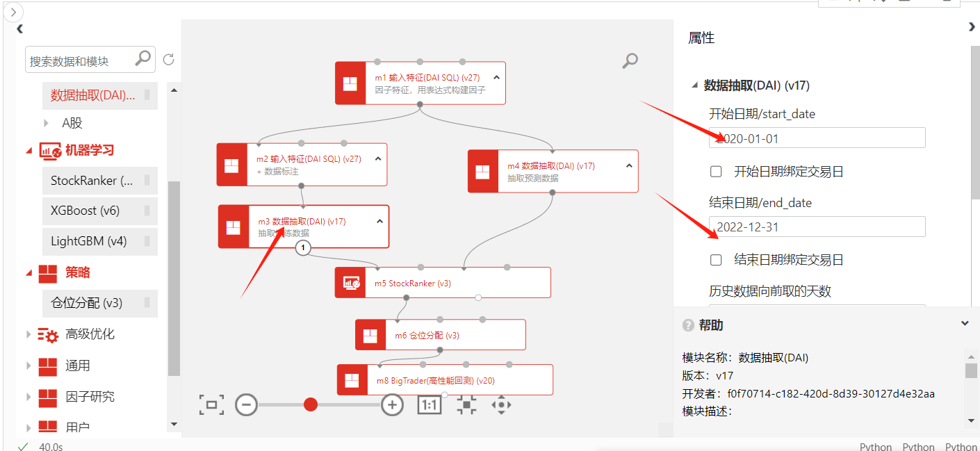Select the m5 StockRanker node
This screenshot has width=980, height=451.
pos(442,283)
